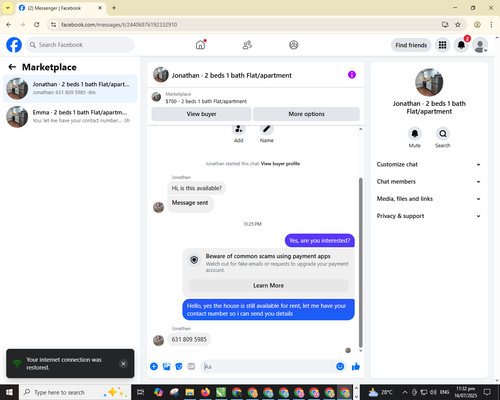Expand Chat members section
This screenshot has height=400, width=500.
coord(429,182)
